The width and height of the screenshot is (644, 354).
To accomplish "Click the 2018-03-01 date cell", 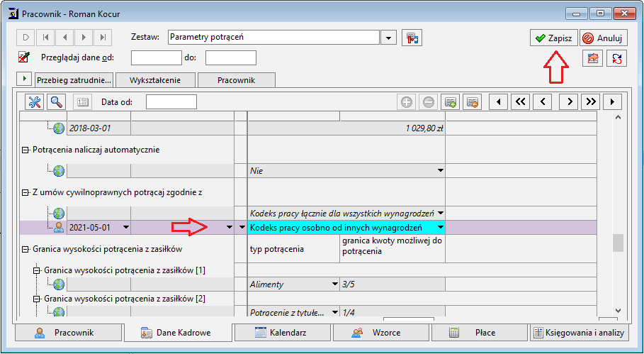I will point(98,128).
